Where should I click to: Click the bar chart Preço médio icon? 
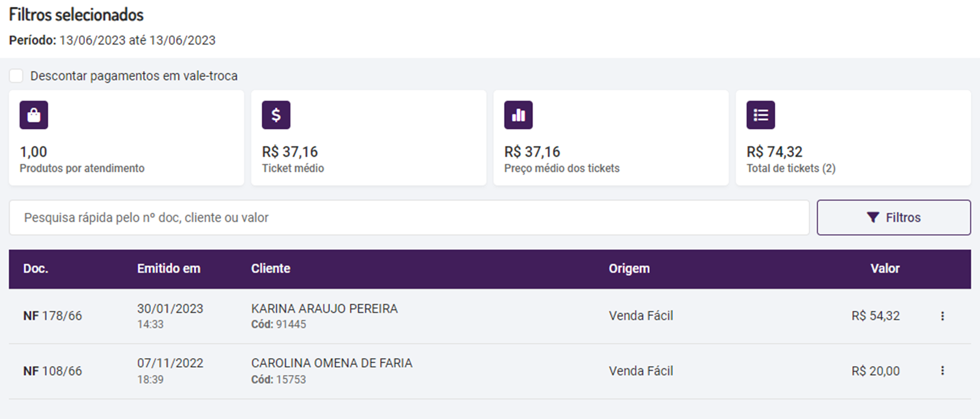click(519, 115)
